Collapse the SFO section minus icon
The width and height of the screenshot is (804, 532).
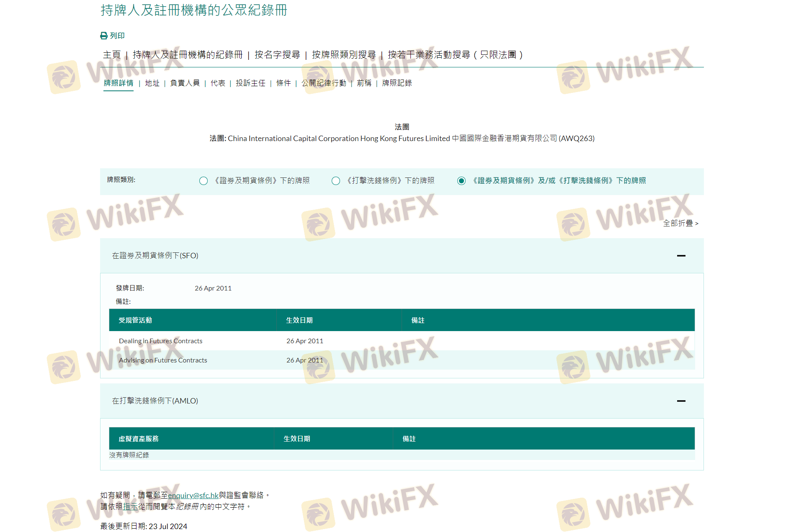(681, 256)
